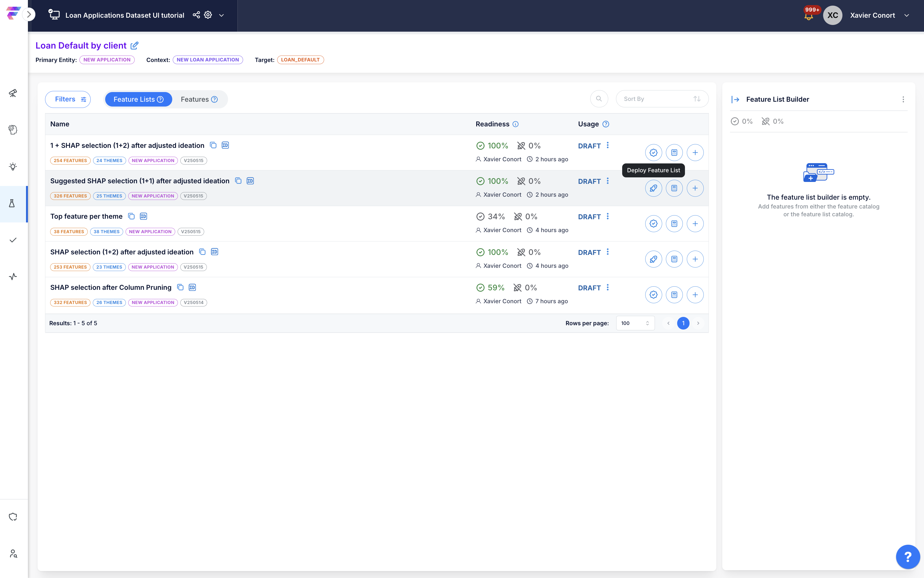The image size is (924, 578).
Task: Go to next results page arrow
Action: (x=698, y=323)
